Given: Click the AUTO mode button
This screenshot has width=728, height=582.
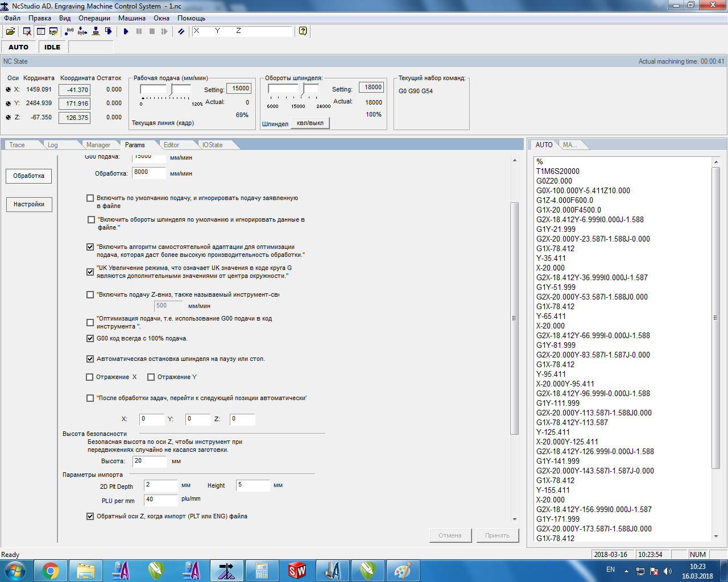Looking at the screenshot, I should (x=18, y=47).
